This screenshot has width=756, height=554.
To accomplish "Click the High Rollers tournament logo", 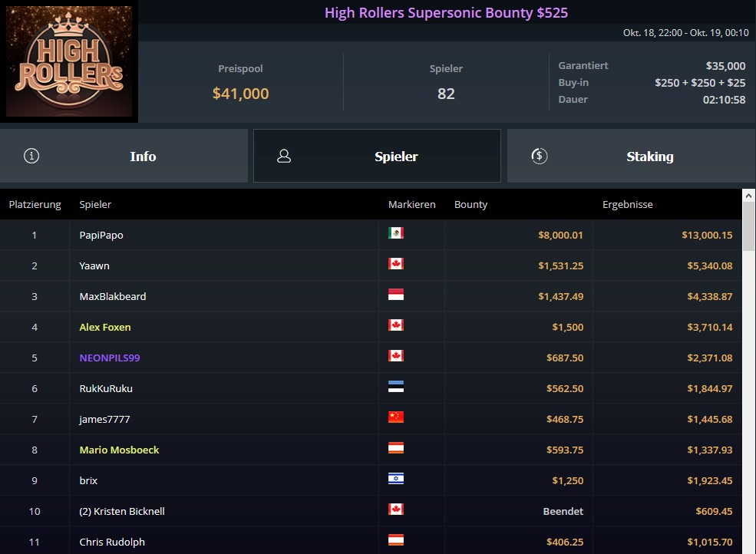I will [69, 61].
